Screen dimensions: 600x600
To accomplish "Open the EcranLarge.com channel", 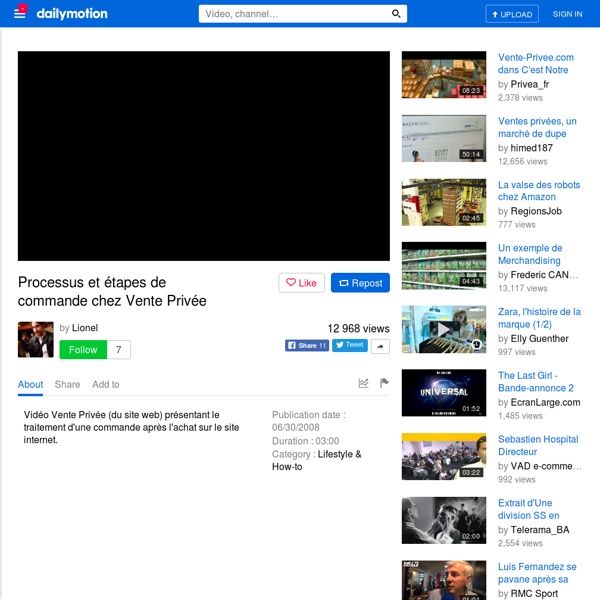I will tap(545, 402).
